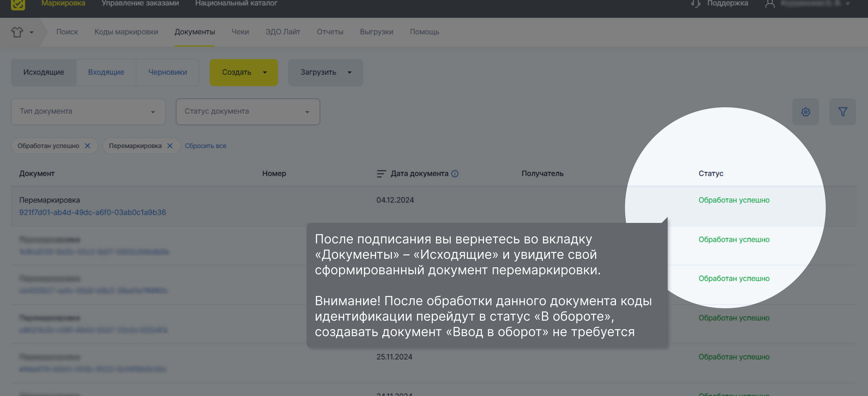Sort by Дата документа using sort icon
The image size is (868, 396).
381,173
